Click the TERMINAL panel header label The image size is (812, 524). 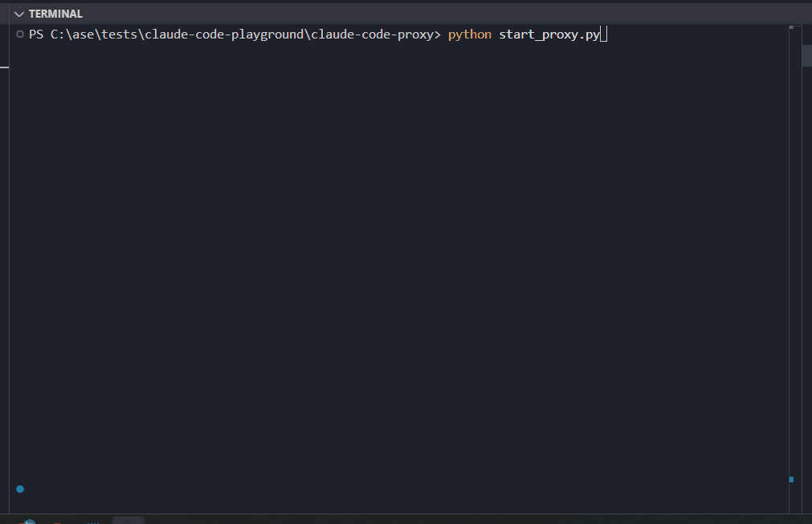pyautogui.click(x=55, y=14)
